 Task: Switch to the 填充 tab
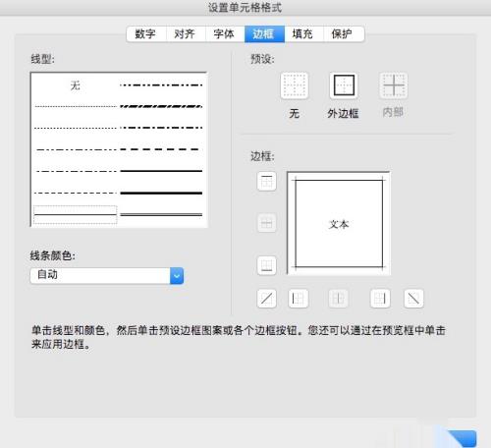pyautogui.click(x=302, y=34)
